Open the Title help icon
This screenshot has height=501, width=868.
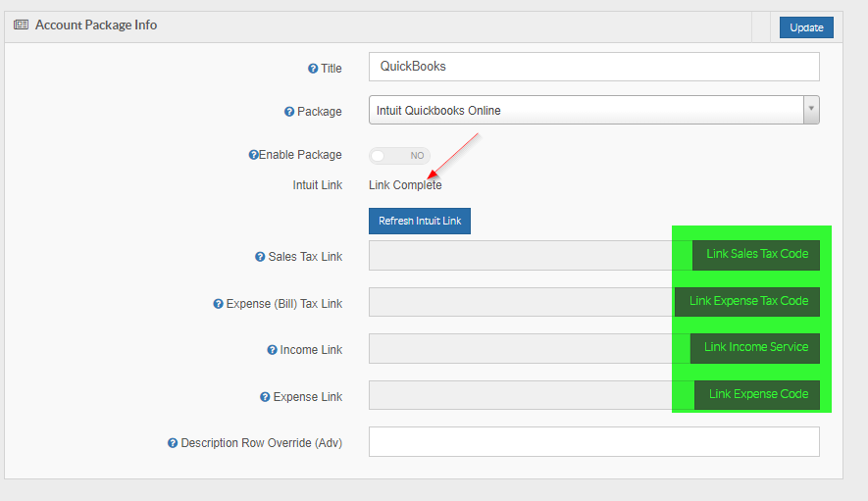[313, 69]
